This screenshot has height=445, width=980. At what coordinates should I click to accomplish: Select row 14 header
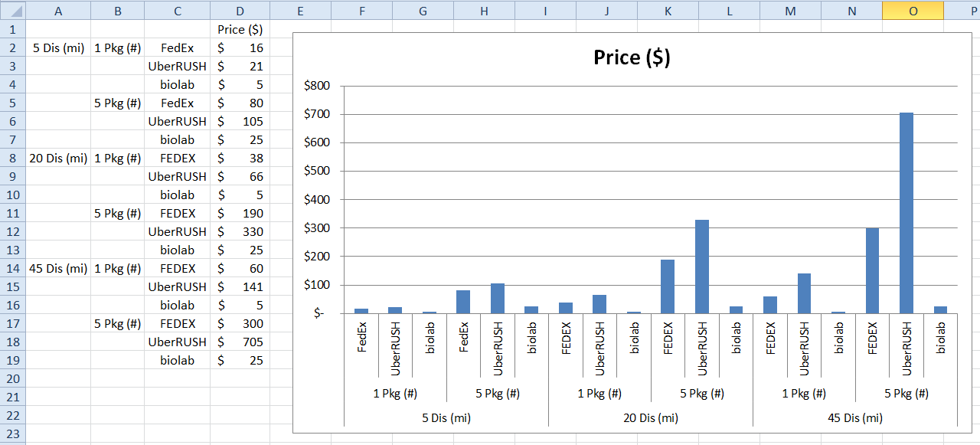[13, 269]
